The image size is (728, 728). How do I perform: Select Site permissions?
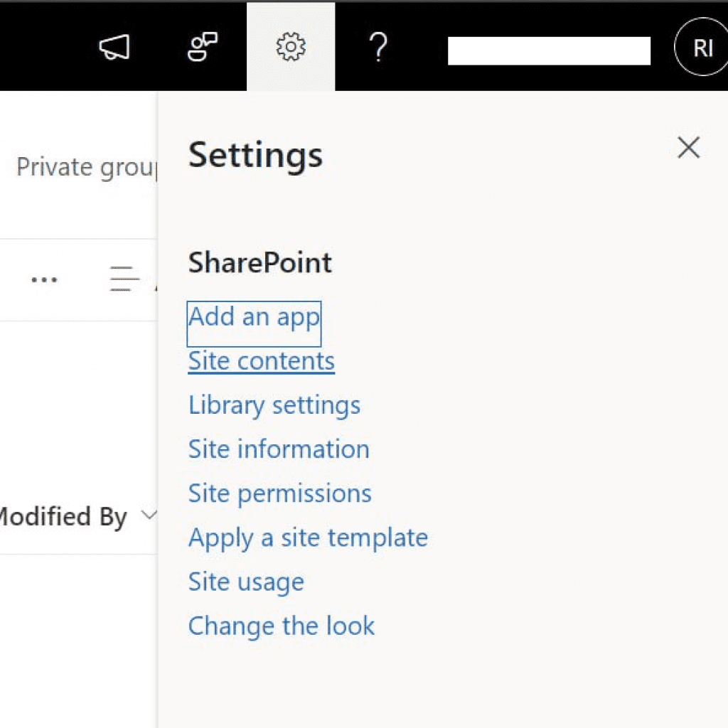[279, 493]
